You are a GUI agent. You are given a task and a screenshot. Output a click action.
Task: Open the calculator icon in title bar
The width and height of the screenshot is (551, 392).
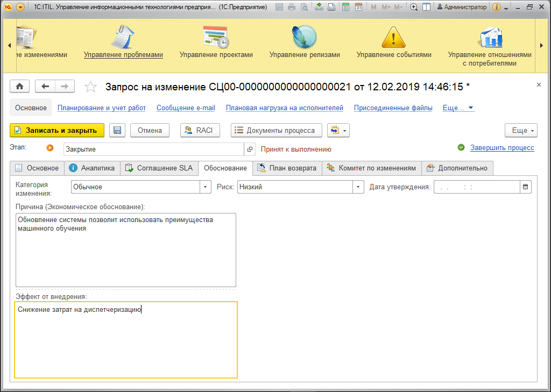[x=346, y=7]
